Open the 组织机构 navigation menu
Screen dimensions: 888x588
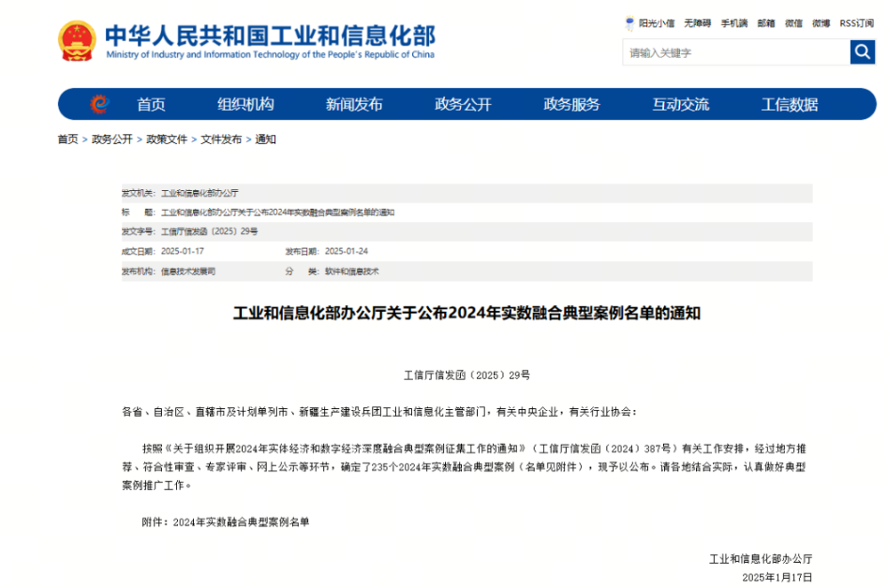[245, 104]
